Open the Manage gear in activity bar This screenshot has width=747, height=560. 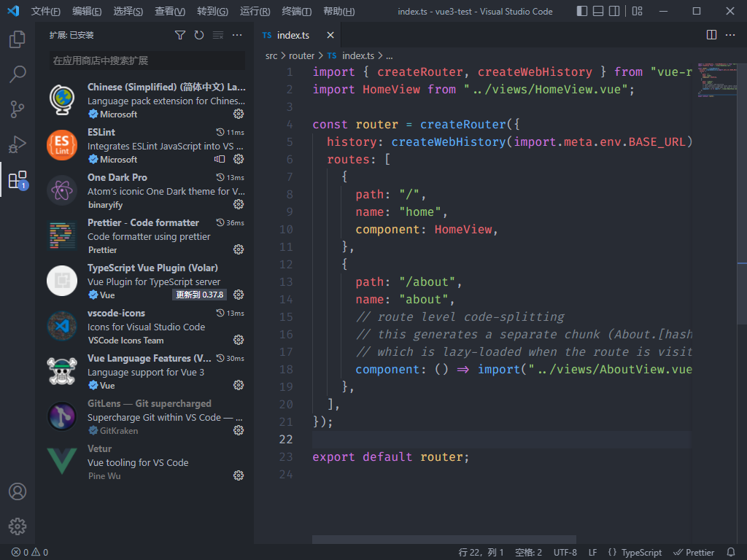pos(18,526)
